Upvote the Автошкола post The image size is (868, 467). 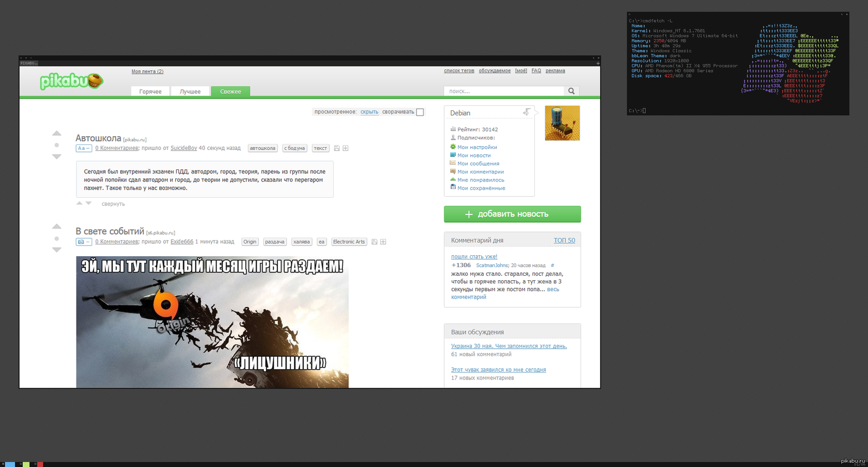click(x=57, y=134)
